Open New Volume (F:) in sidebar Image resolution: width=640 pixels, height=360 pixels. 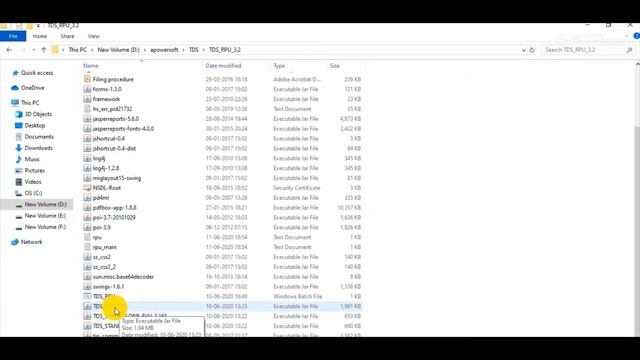click(45, 227)
